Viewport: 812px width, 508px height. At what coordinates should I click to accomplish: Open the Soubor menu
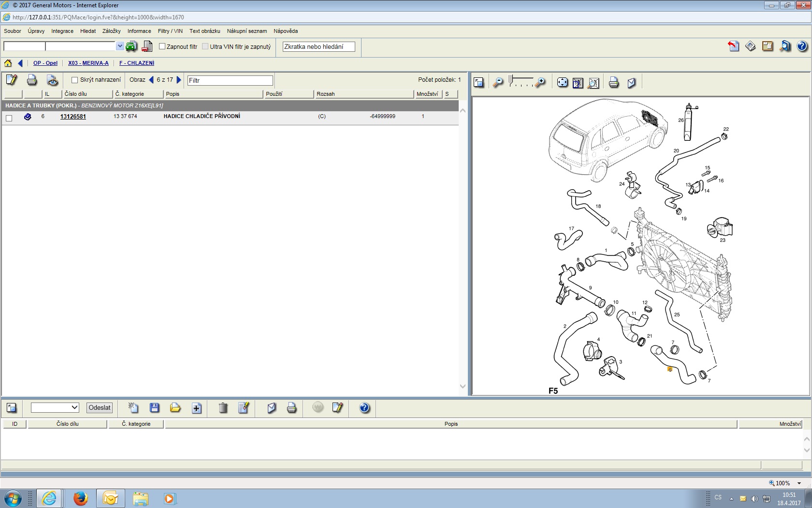click(13, 31)
